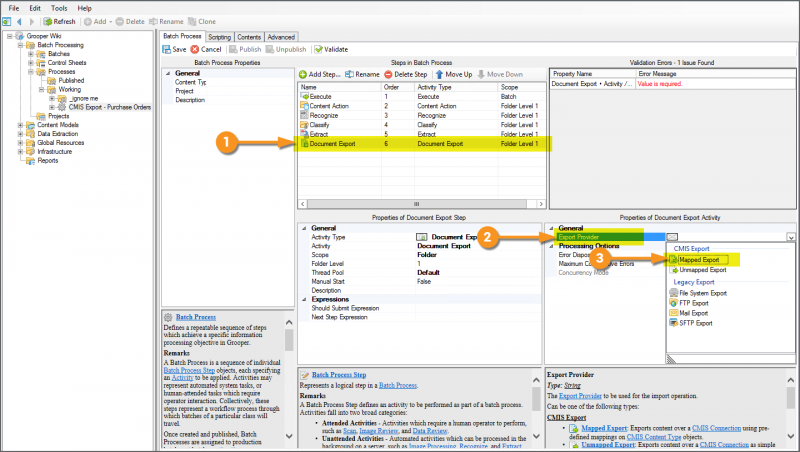Viewport: 800px width, 452px height.
Task: Choose Mapped Export provider option
Action: (x=698, y=260)
